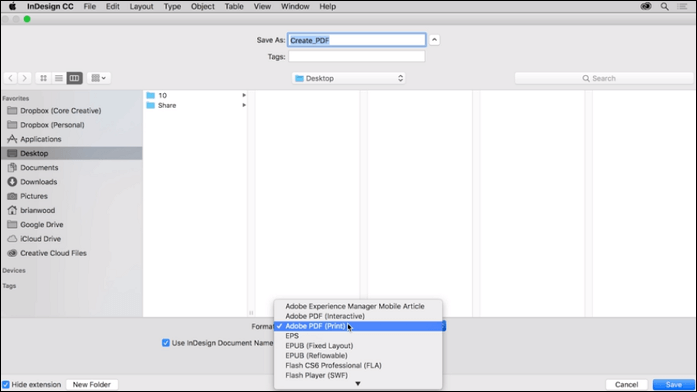Choose EPUB (Fixed Layout) format
This screenshot has width=697, height=392.
coord(358,346)
